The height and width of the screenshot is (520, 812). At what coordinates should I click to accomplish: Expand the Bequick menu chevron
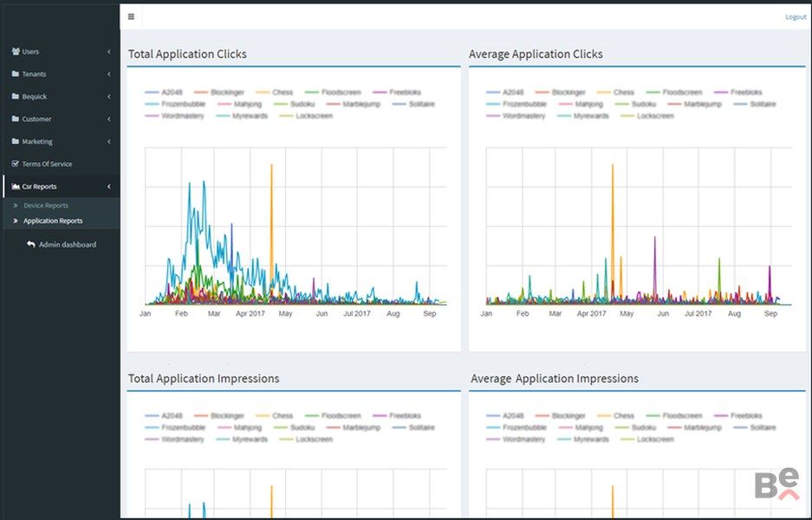pyautogui.click(x=108, y=96)
